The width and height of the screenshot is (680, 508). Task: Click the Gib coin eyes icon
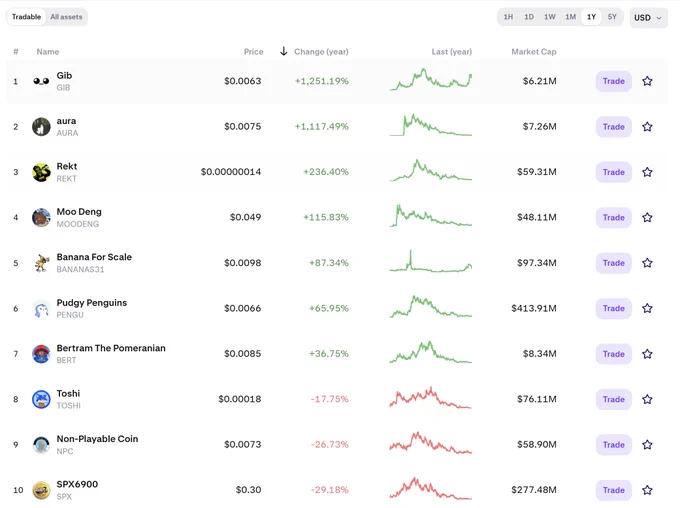click(x=41, y=81)
